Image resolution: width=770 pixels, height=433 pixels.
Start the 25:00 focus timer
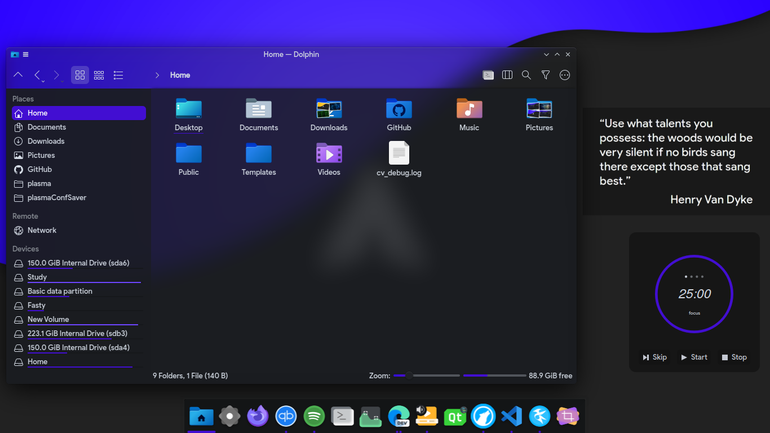[694, 357]
